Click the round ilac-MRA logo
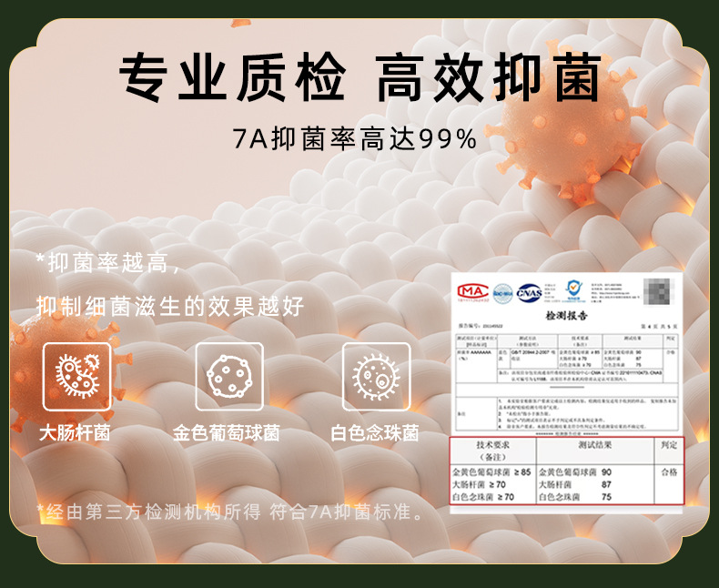This screenshot has height=588, width=719. 502,293
